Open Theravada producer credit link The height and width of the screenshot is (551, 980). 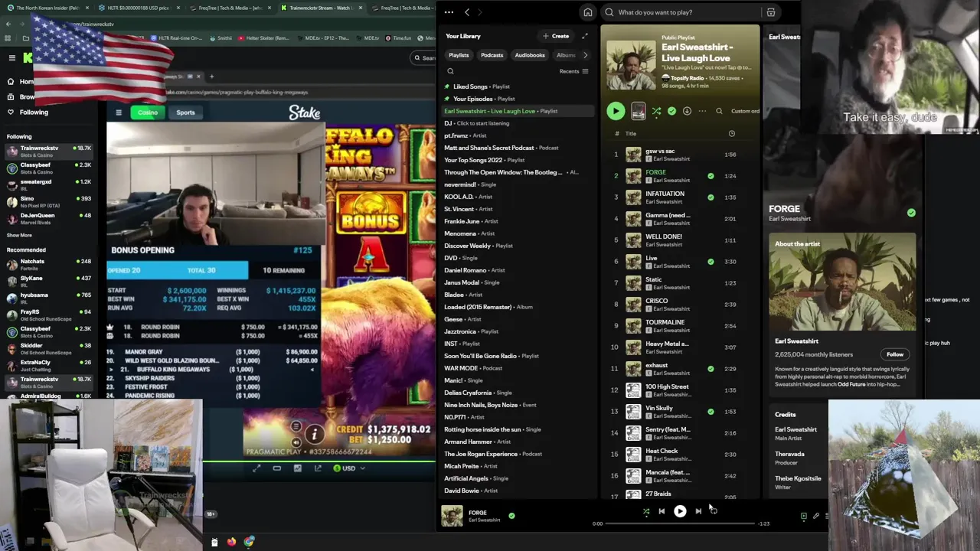[789, 454]
